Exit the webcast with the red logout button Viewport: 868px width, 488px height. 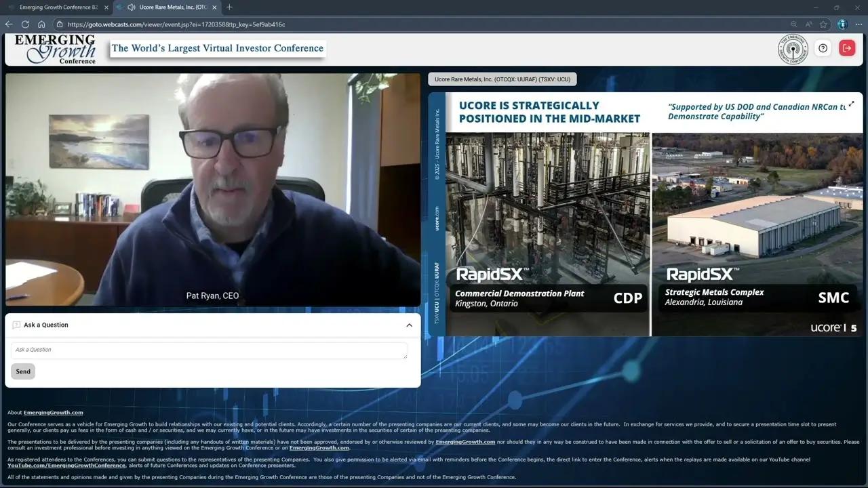pos(847,48)
